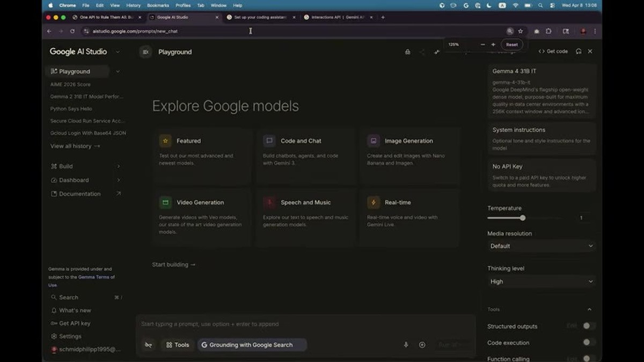Click the Featured models star icon
This screenshot has height=362, width=644.
tap(165, 141)
